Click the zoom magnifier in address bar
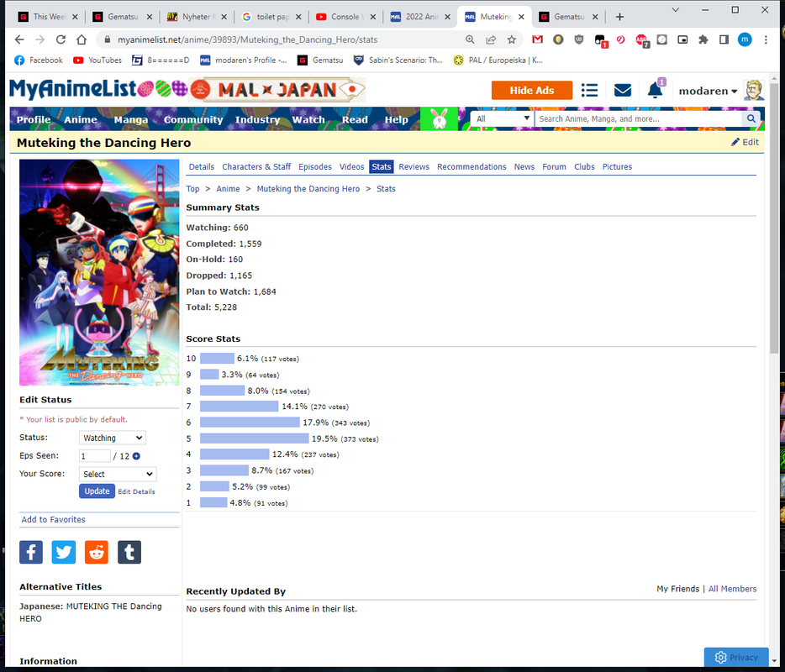Screen dimensions: 785x672 470,39
